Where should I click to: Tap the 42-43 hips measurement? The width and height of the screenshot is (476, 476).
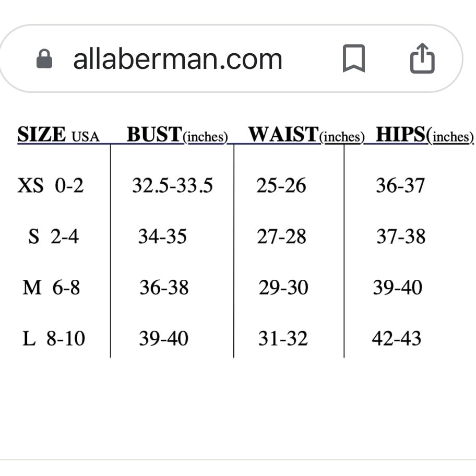[397, 339]
